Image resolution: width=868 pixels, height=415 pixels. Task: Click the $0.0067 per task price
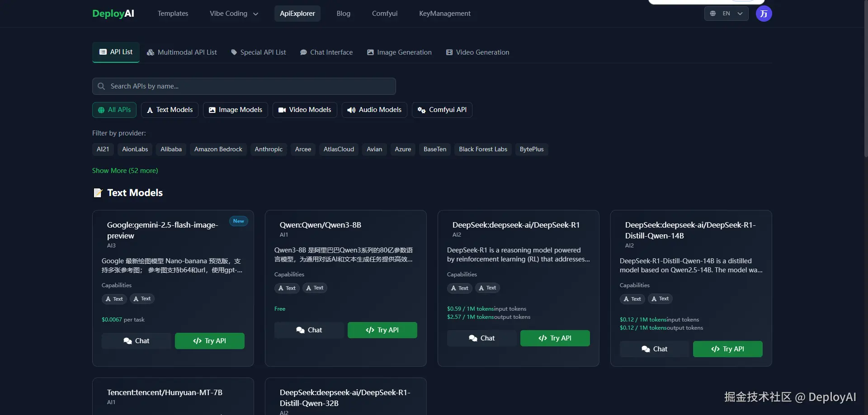pyautogui.click(x=123, y=320)
